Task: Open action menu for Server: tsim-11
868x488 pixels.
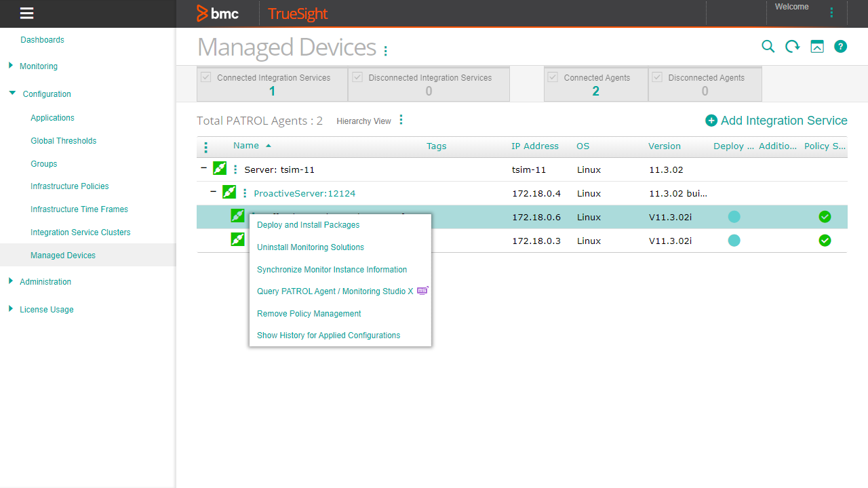Action: [235, 169]
